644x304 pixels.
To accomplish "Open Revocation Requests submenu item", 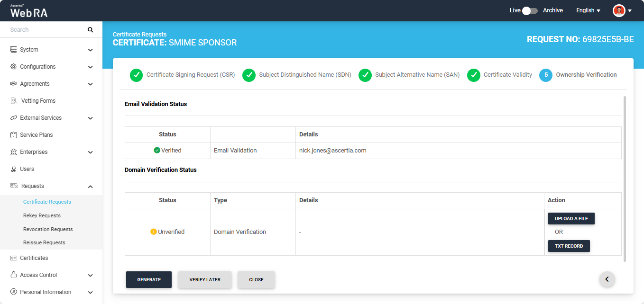I will click(x=48, y=229).
